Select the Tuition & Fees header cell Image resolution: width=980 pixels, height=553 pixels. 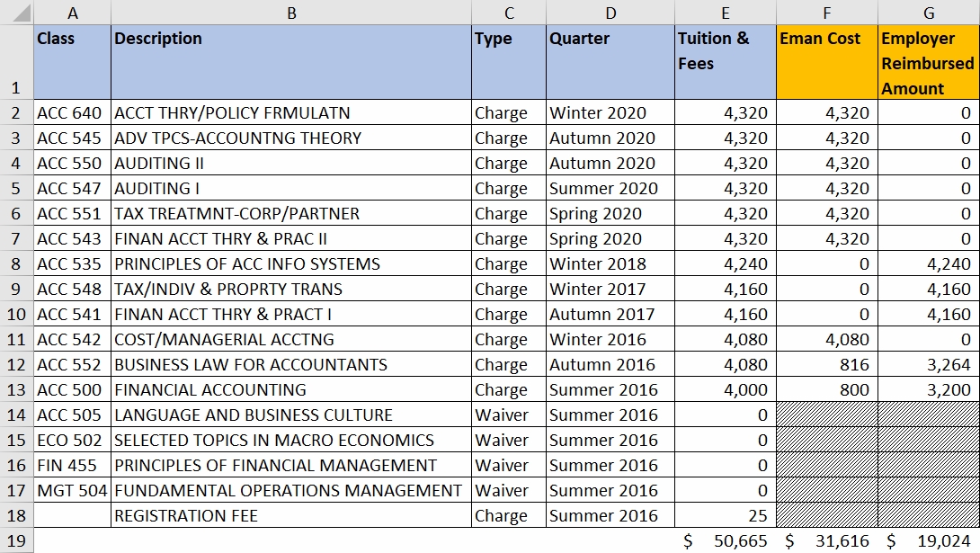pos(725,63)
